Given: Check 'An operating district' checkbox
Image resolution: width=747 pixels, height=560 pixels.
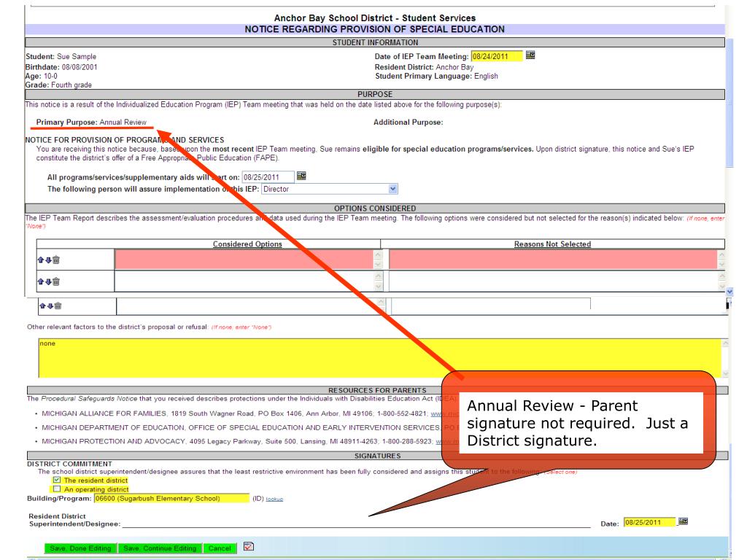Looking at the screenshot, I should 57,489.
